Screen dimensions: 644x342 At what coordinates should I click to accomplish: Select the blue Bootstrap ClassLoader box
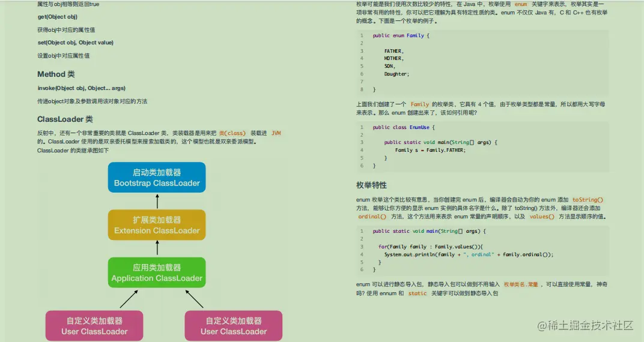coord(157,178)
